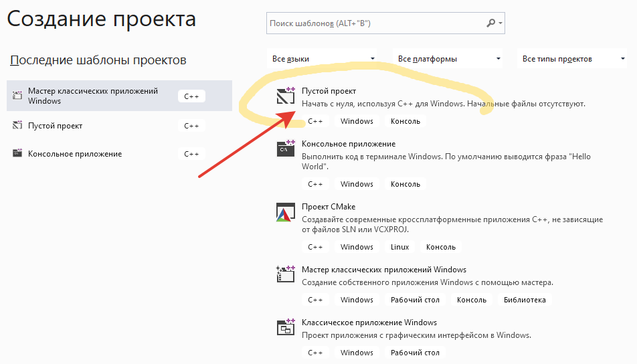Open the search options dropdown arrow
Screen dimensions: 637x364
coord(500,23)
